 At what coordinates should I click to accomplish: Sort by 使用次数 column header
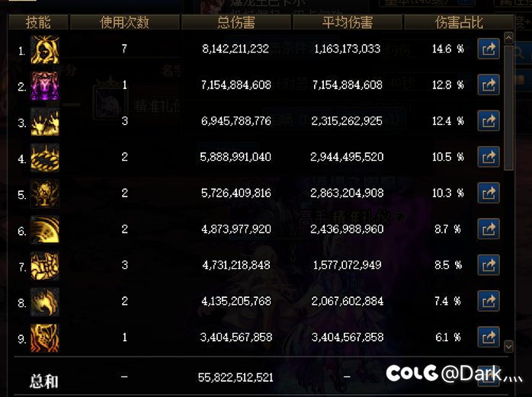click(124, 22)
